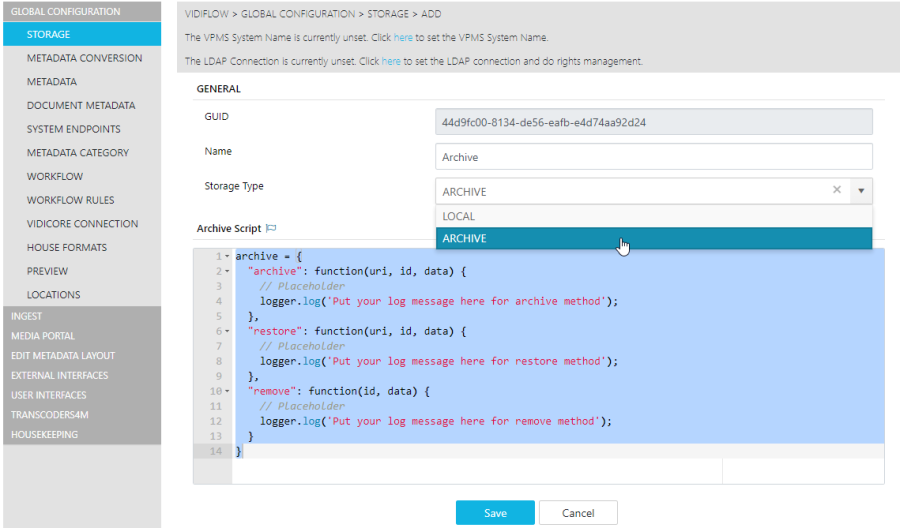Open Metadata Conversion in the sidebar

point(84,58)
